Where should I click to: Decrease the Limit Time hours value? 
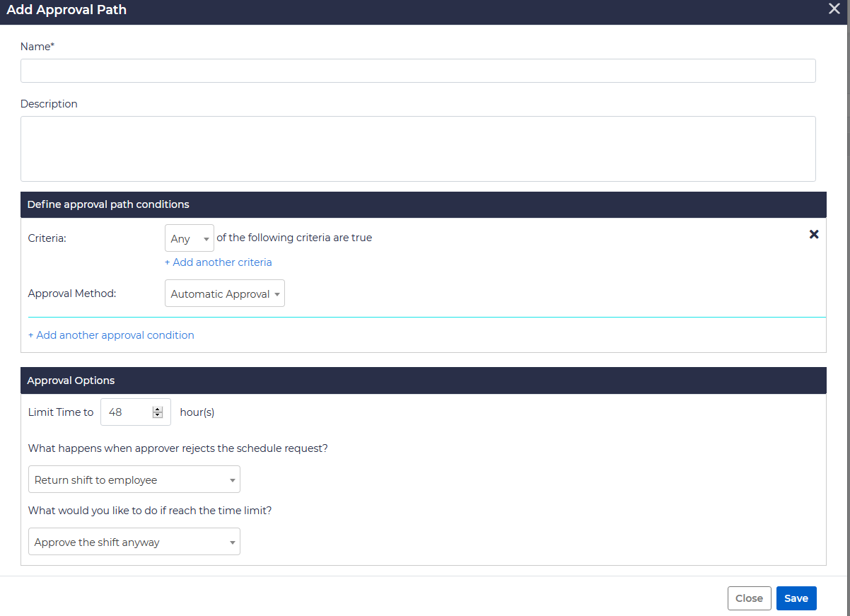158,415
